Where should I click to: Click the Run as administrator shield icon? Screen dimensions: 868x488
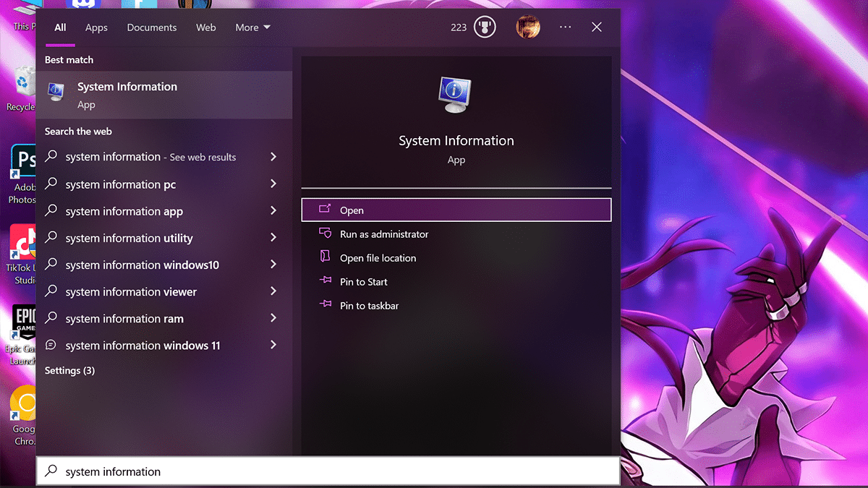click(325, 234)
